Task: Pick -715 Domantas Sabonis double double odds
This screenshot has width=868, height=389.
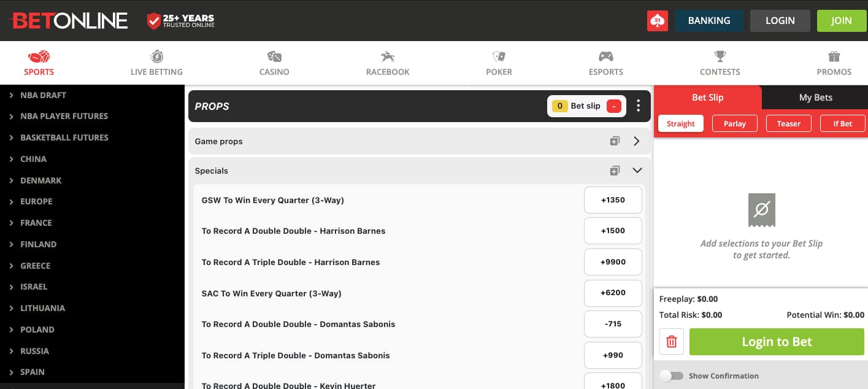Action: coord(613,324)
